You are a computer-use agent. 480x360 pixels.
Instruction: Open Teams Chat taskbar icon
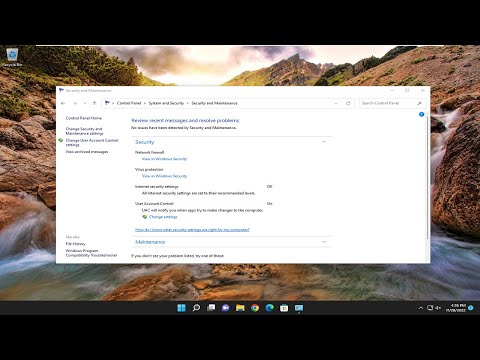226,308
